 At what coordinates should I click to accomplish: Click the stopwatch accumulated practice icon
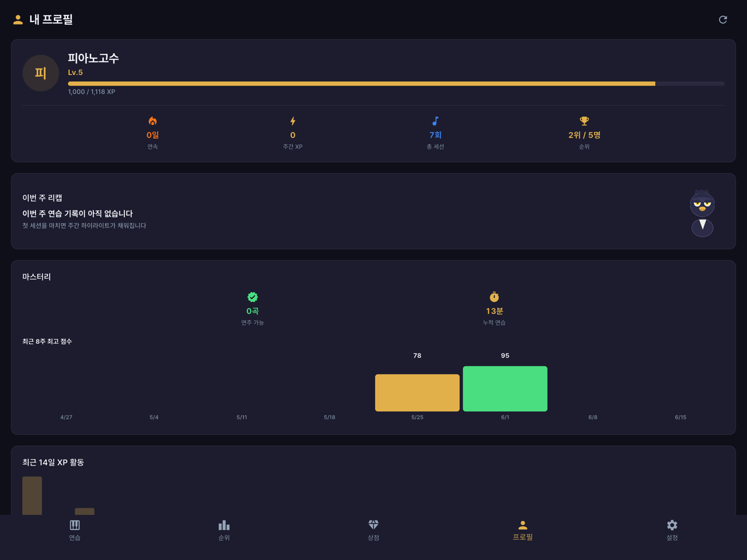[494, 297]
